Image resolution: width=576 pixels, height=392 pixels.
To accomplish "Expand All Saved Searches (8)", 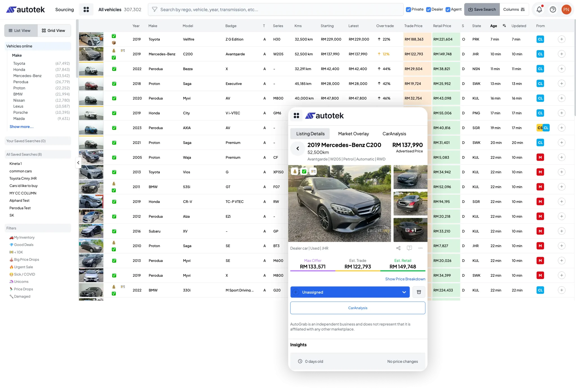I will (38, 154).
